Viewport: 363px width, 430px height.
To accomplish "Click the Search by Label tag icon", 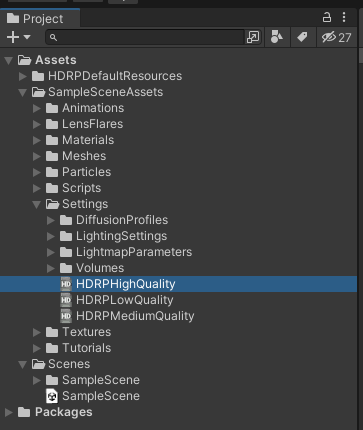I will coord(302,37).
